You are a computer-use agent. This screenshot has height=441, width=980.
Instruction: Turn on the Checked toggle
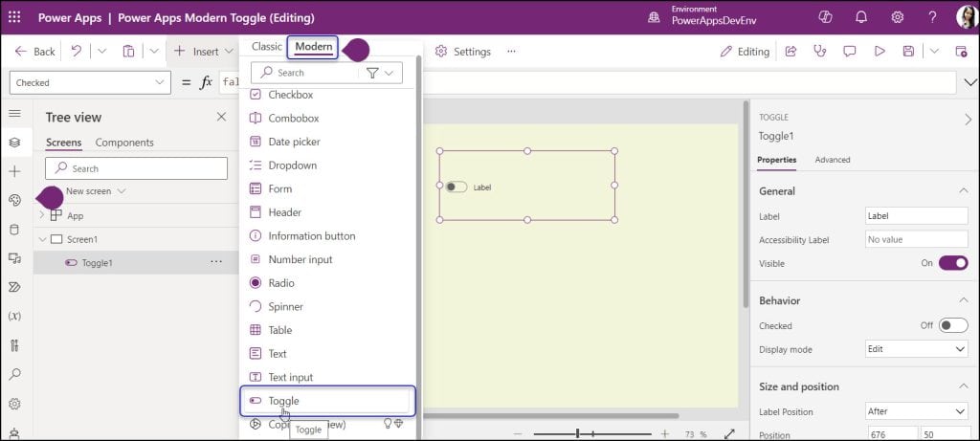point(952,325)
